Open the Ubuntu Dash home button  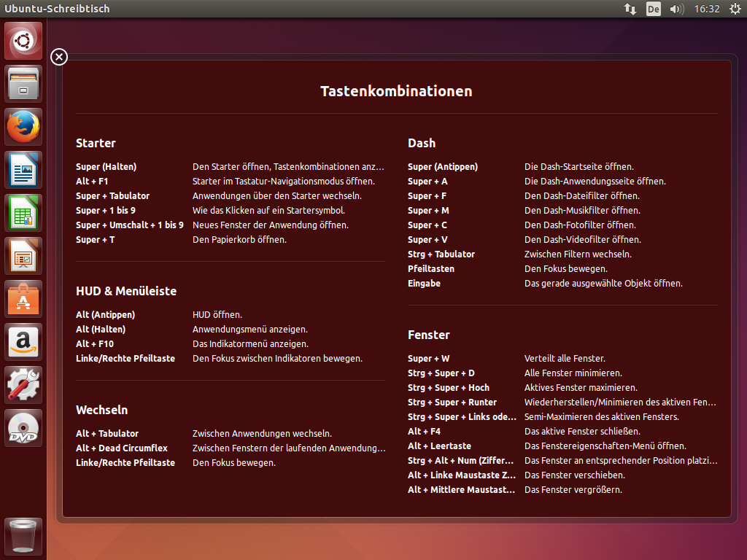click(x=23, y=41)
